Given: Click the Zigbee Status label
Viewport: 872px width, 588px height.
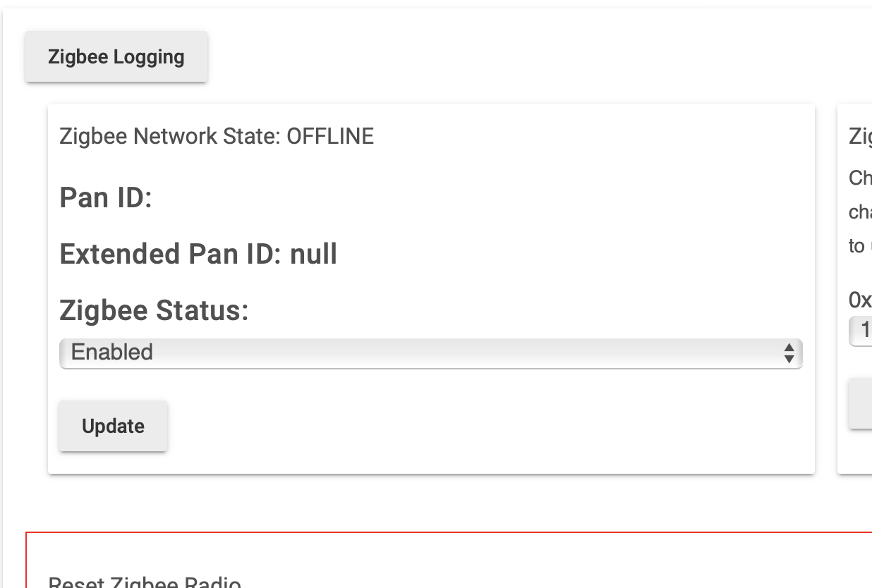Looking at the screenshot, I should (154, 310).
